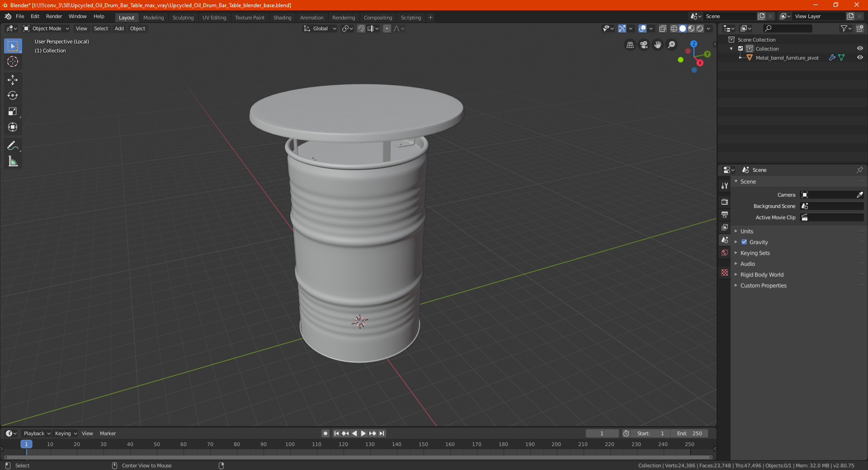Open Object Mode dropdown
The width and height of the screenshot is (868, 470).
coord(46,28)
